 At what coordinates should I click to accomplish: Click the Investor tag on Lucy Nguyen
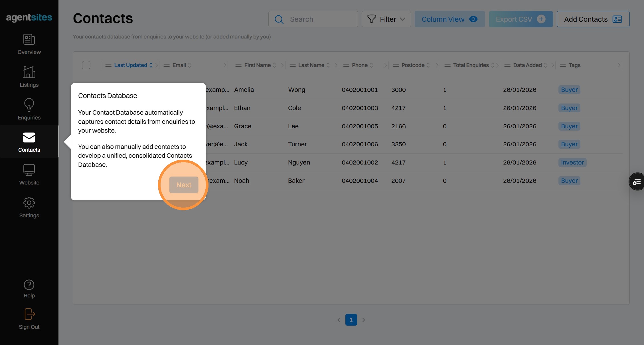click(572, 163)
